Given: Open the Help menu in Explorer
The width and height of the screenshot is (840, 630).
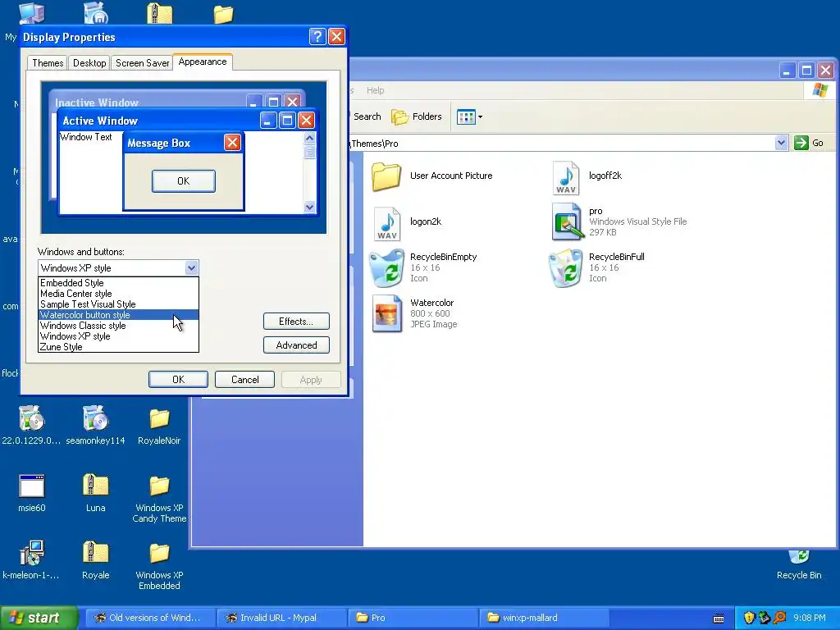Looking at the screenshot, I should 375,90.
